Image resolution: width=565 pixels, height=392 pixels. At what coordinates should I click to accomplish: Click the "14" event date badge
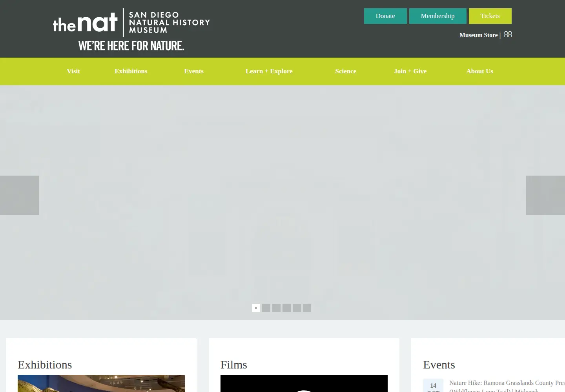click(x=433, y=386)
